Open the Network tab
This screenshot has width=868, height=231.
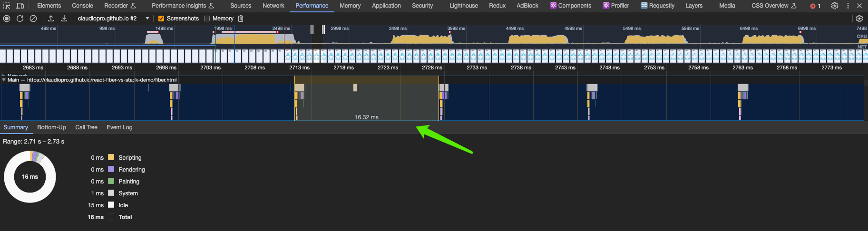coord(273,6)
